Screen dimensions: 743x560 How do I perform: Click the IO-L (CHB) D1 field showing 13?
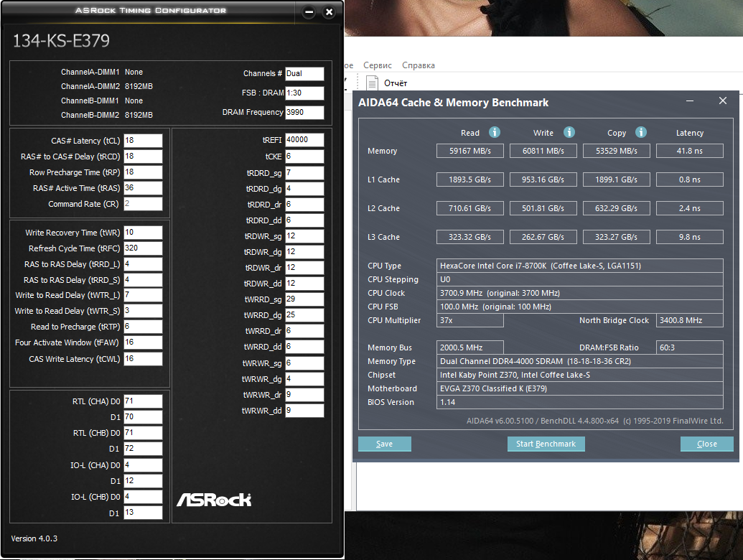point(143,513)
